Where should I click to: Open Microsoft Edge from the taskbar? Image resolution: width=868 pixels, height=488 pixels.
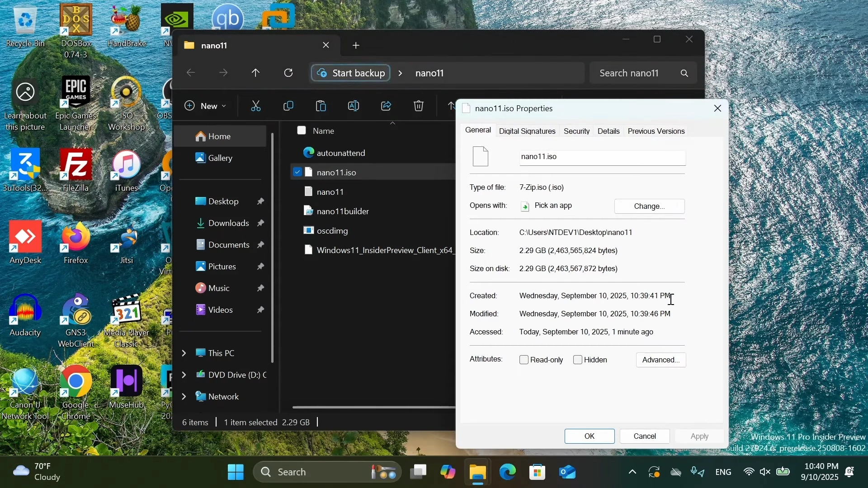point(508,473)
